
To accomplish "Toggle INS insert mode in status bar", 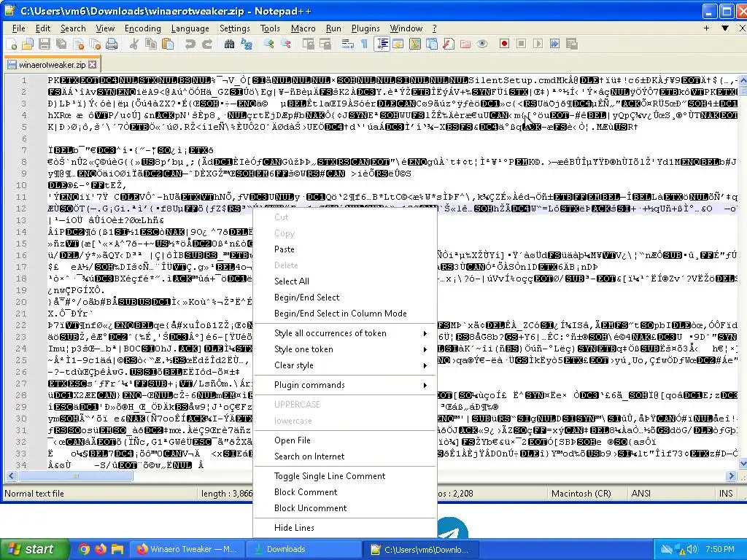I will pyautogui.click(x=726, y=494).
